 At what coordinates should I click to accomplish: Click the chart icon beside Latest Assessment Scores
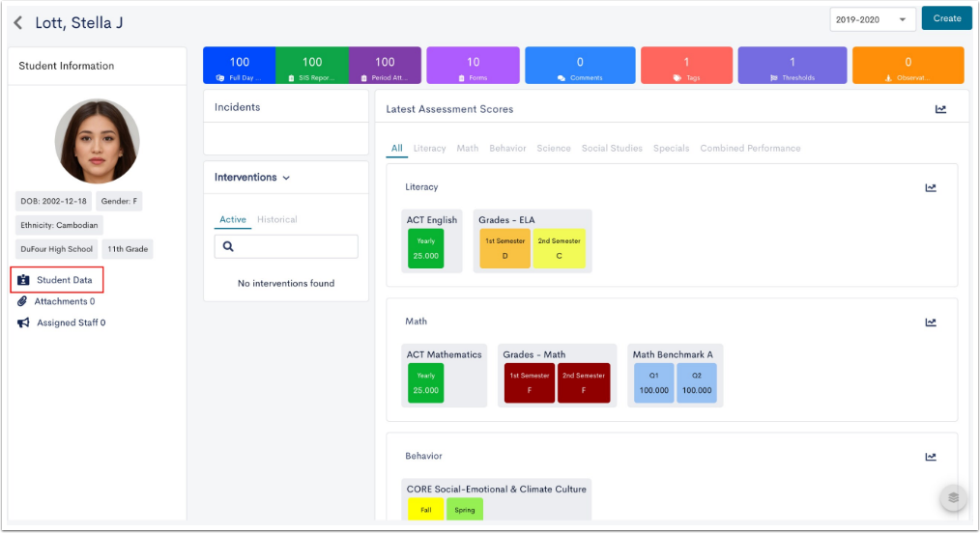(940, 109)
